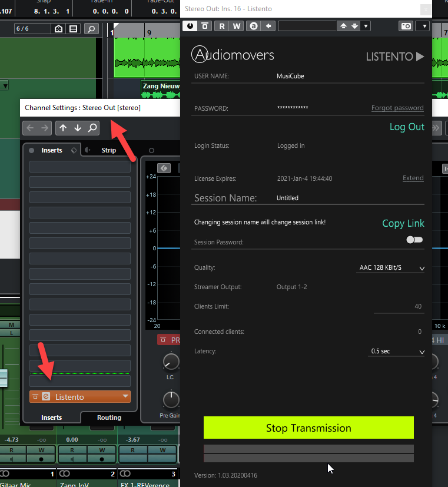Click the password field
The height and width of the screenshot is (487, 448).
pos(293,108)
